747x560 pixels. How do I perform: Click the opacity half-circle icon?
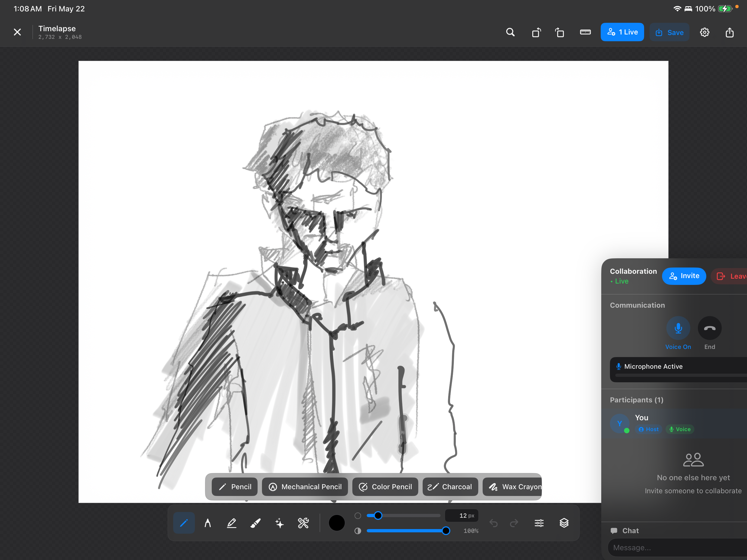[358, 531]
